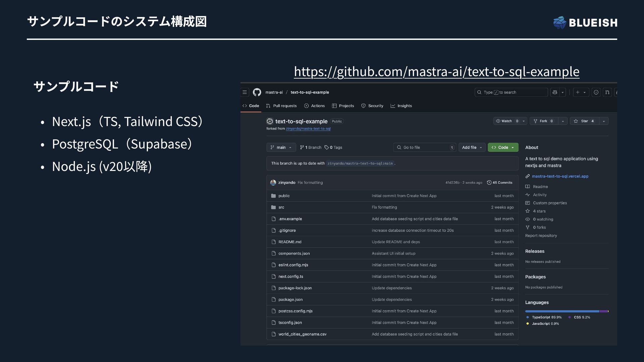Click the Copilot icon in header
Screen dimensions: 644x362
555,92
